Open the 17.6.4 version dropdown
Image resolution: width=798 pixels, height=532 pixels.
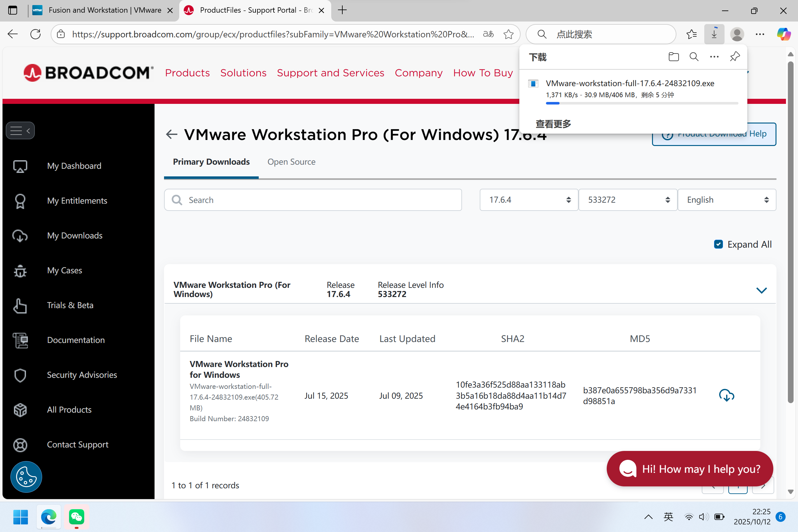pos(529,200)
